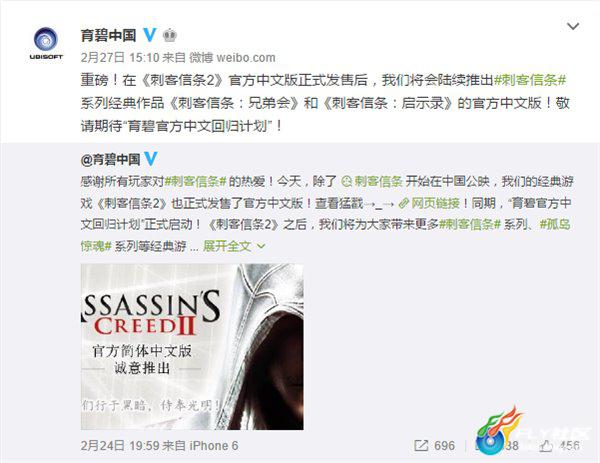Click the crown membership icon
600x463 pixels.
[170, 35]
